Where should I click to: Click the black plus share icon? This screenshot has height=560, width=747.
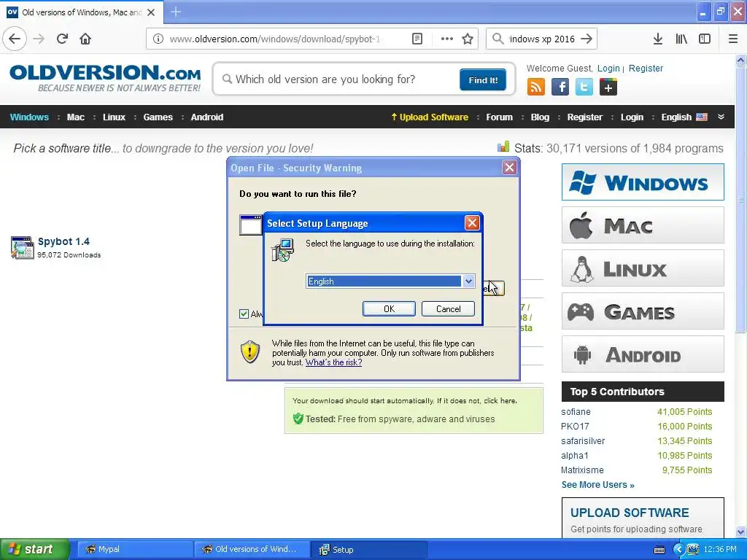[x=608, y=87]
